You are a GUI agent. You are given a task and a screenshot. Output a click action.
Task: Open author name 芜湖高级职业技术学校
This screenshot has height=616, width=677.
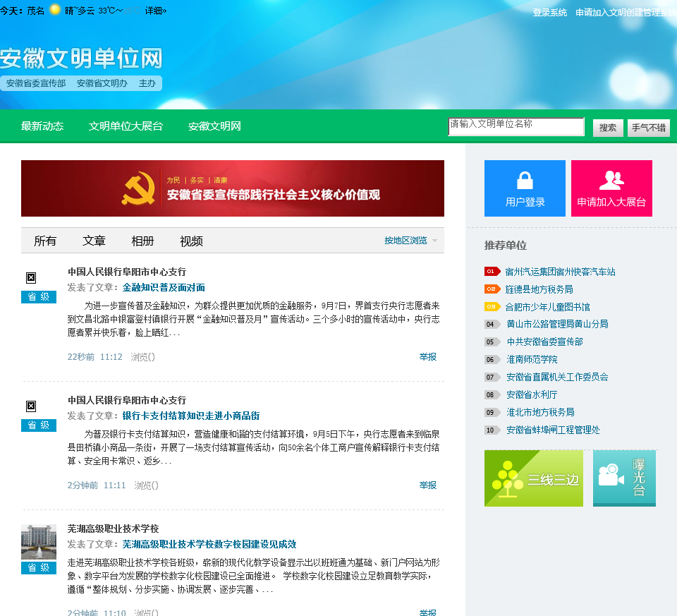coord(113,529)
